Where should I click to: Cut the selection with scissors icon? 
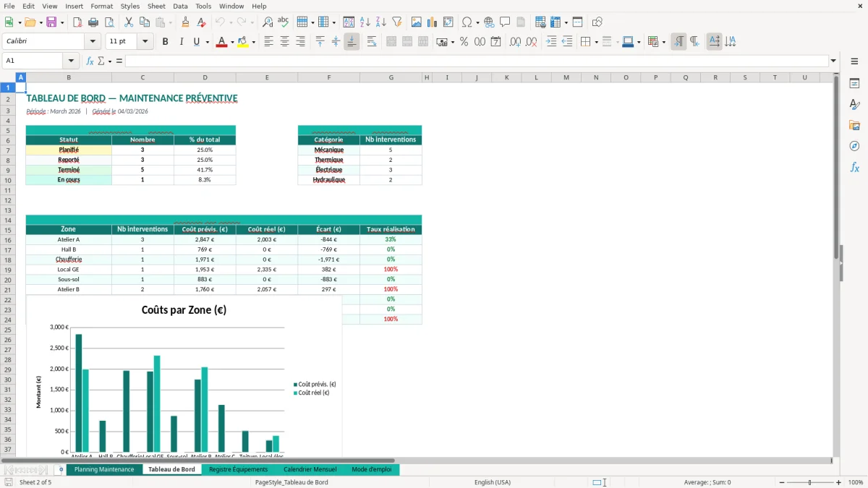(x=128, y=22)
